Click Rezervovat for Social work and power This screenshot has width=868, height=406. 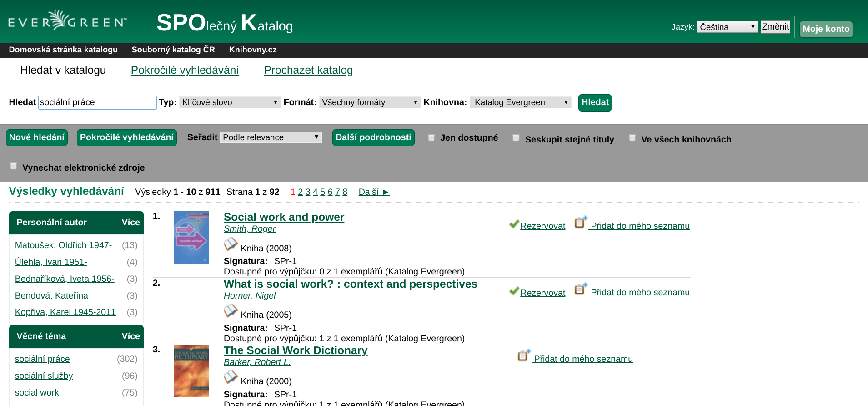[x=542, y=226]
